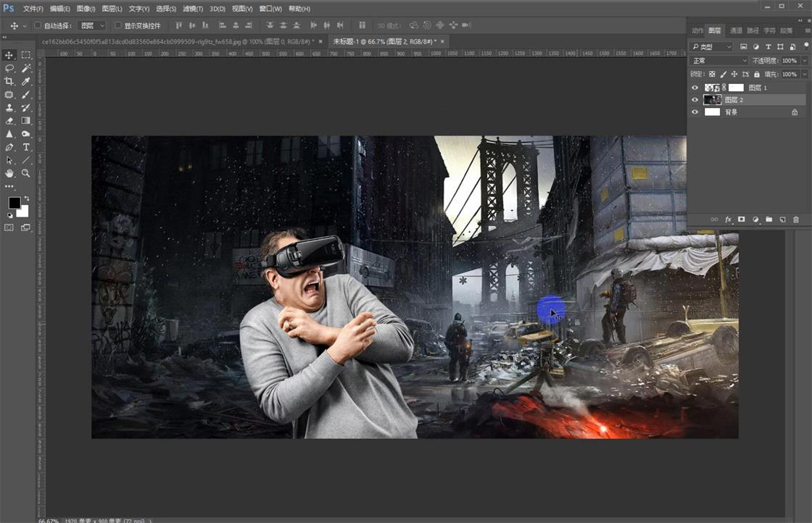Viewport: 812px width, 523px height.
Task: Select the Clone Stamp tool
Action: pos(10,107)
